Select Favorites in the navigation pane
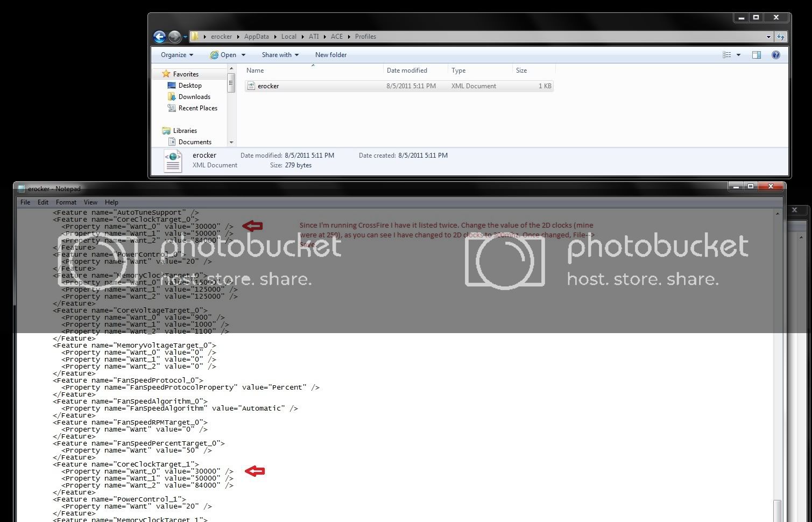Screen dimensions: 812x522 186,74
